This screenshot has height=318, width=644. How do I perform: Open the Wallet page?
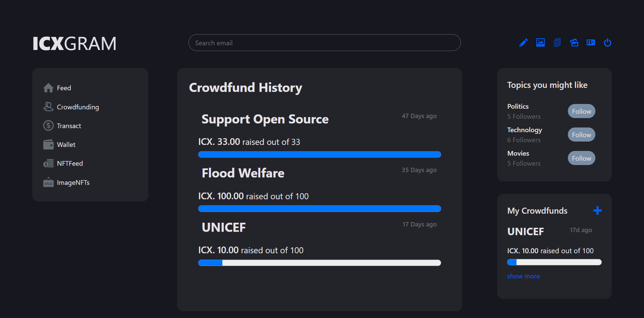coord(66,145)
